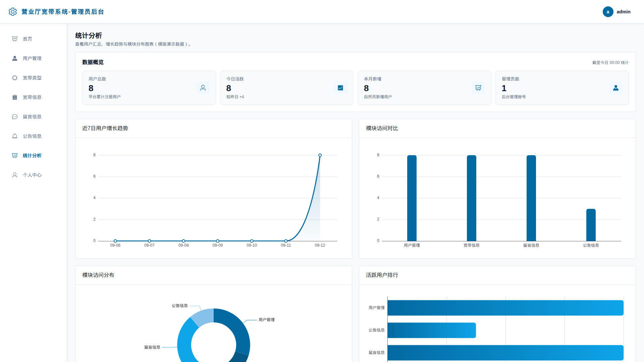Image resolution: width=644 pixels, height=362 pixels.
Task: Click the 留言信息 sidebar chat bubble icon
Action: click(x=15, y=117)
